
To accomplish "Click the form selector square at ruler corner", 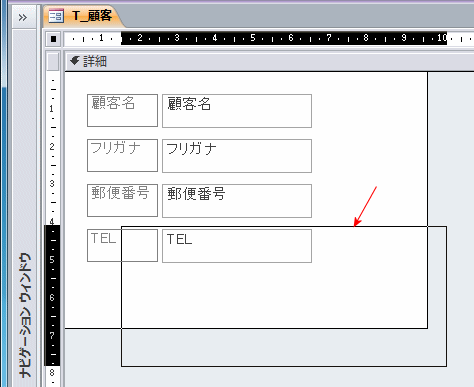I will pos(53,39).
